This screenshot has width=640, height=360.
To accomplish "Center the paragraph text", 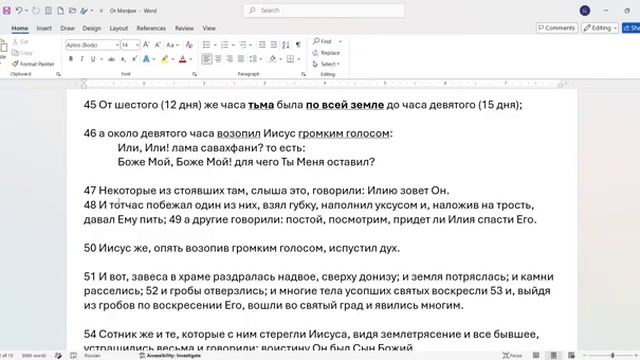I will tap(218, 59).
